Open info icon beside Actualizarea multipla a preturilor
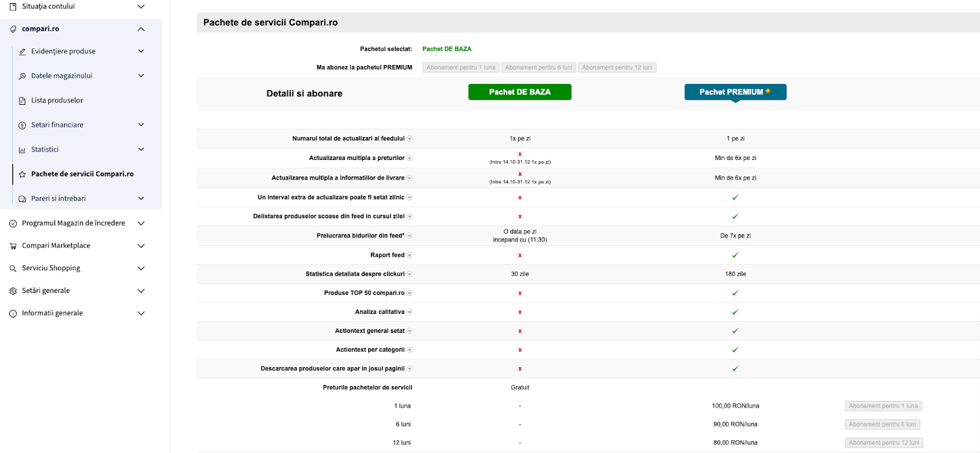980x453 pixels. pos(410,158)
